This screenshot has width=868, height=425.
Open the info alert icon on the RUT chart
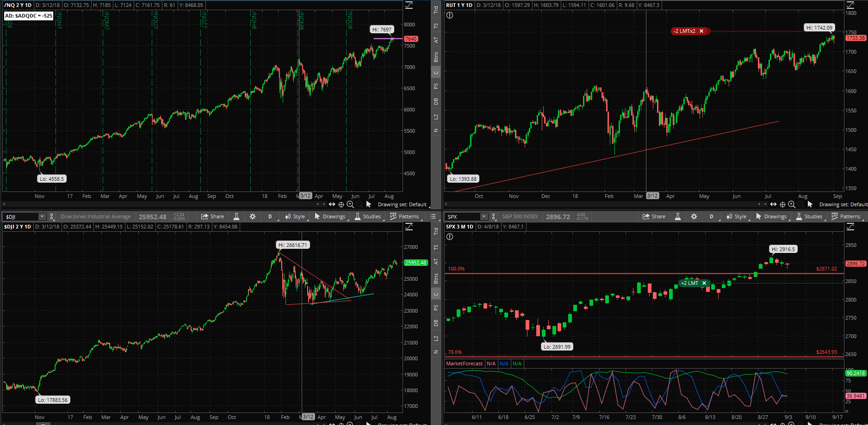(x=450, y=15)
